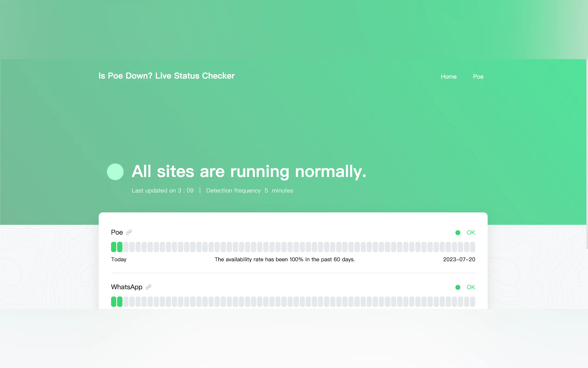Click the second green bar in WhatsApp's history
This screenshot has width=588, height=368.
tap(120, 301)
